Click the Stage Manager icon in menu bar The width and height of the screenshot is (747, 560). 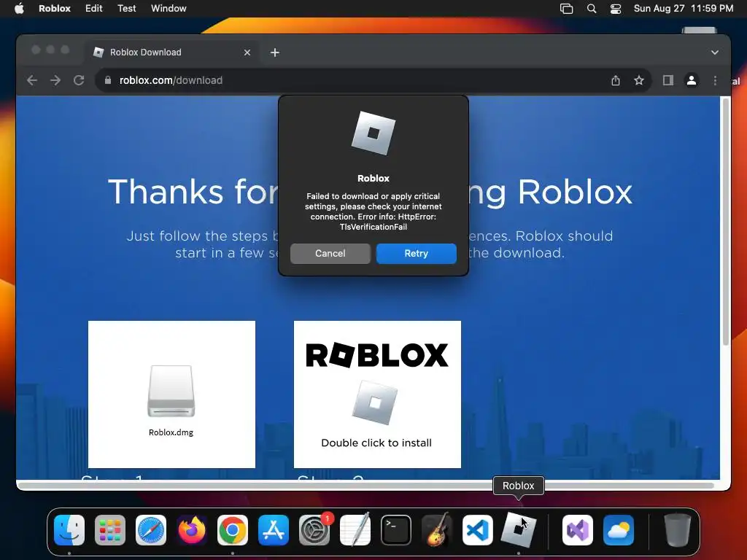(x=566, y=9)
